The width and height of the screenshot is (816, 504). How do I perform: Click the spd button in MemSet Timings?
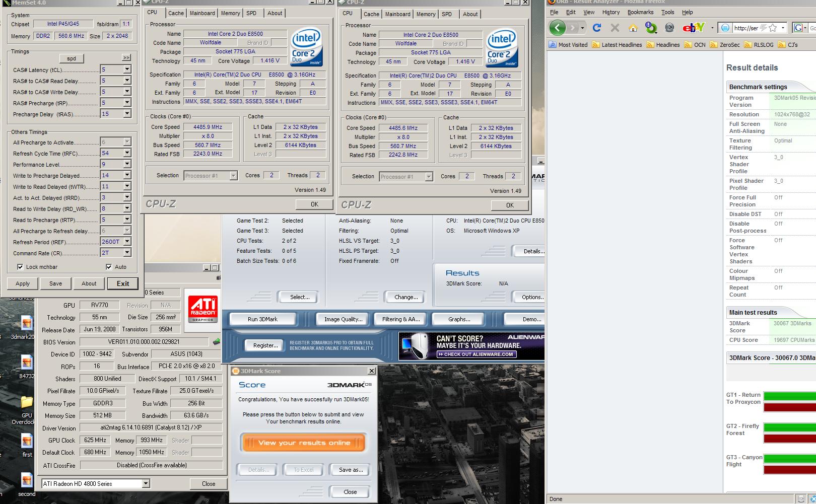click(72, 58)
